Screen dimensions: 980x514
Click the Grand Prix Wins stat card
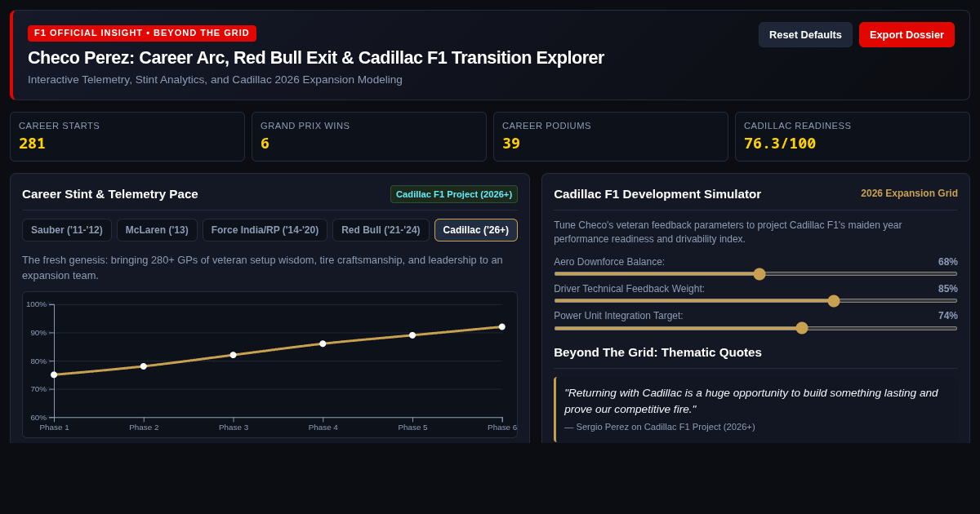(x=369, y=136)
